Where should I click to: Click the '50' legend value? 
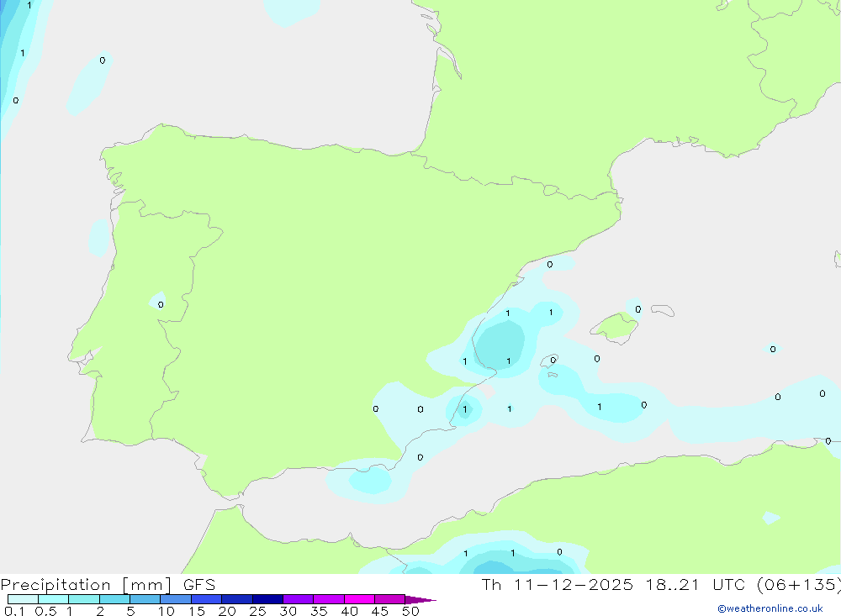(411, 611)
